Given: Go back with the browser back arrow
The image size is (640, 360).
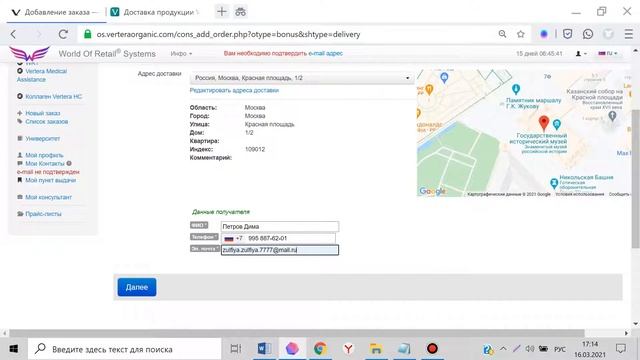Looking at the screenshot, I should 13,34.
